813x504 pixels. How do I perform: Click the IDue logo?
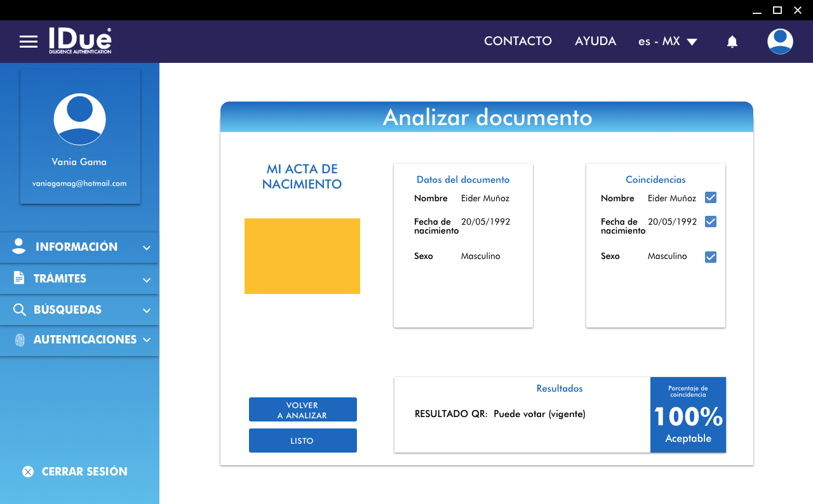80,41
